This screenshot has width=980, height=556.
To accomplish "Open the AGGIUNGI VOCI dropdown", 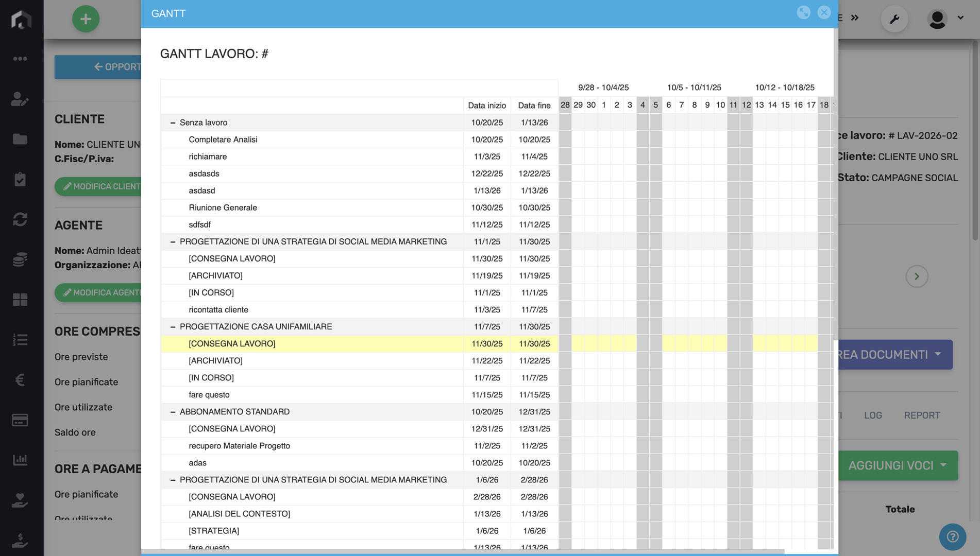I will click(x=897, y=465).
